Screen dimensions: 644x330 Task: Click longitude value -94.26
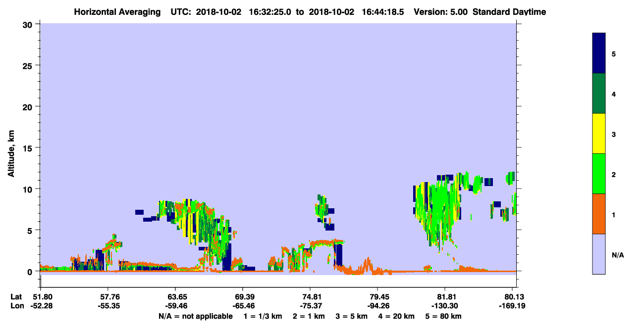pos(377,306)
